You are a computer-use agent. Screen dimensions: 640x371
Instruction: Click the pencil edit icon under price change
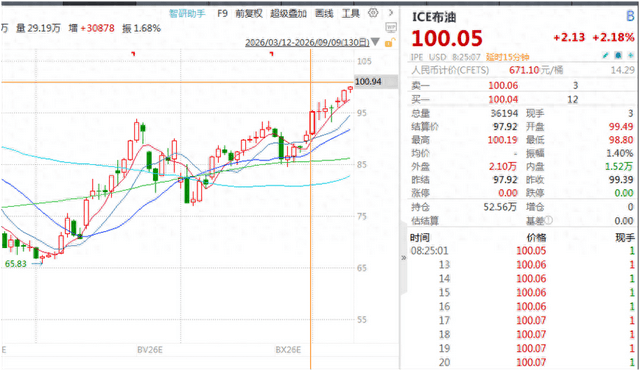coord(606,55)
